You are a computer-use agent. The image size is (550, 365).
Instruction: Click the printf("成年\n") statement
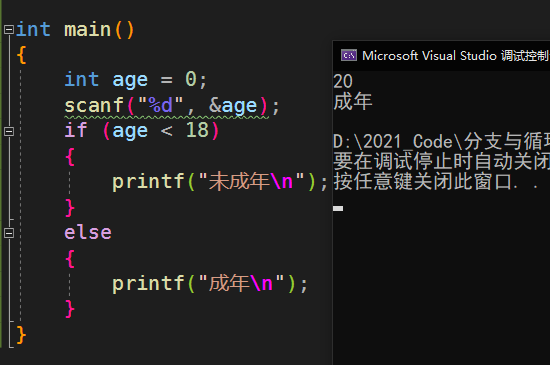pyautogui.click(x=210, y=283)
